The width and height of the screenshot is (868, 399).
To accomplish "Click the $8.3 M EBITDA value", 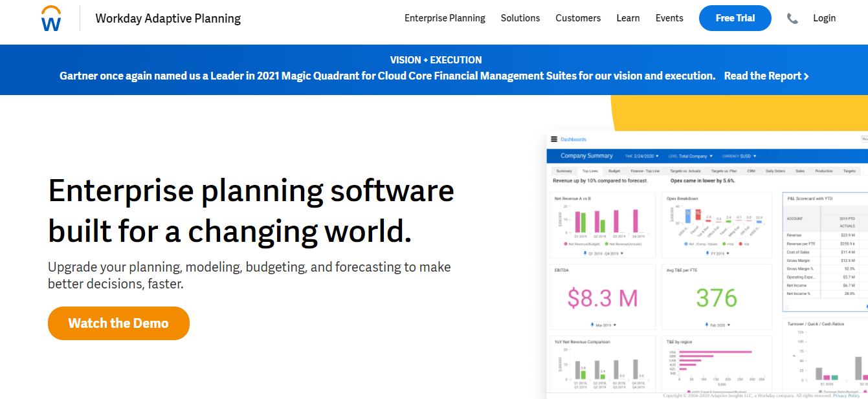I will (x=603, y=297).
